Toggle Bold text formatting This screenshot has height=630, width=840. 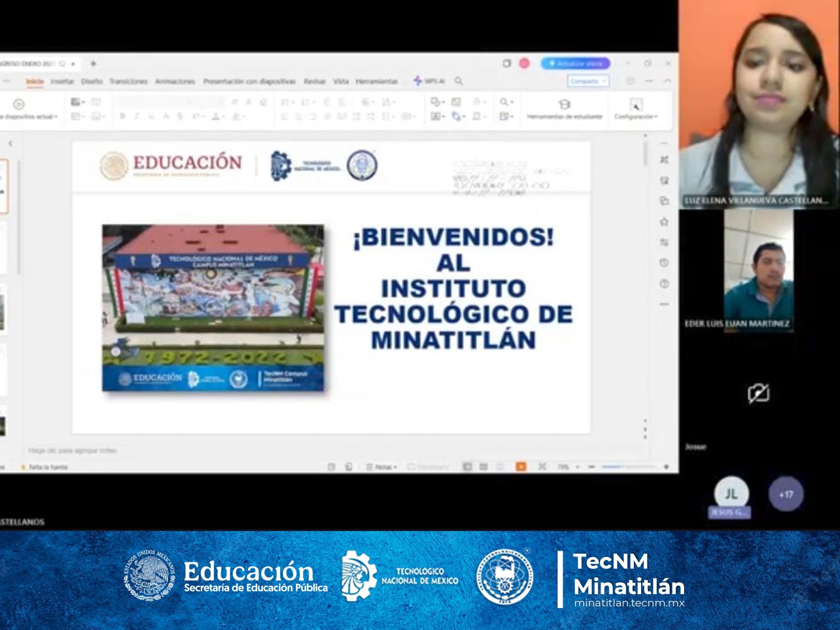pyautogui.click(x=122, y=116)
